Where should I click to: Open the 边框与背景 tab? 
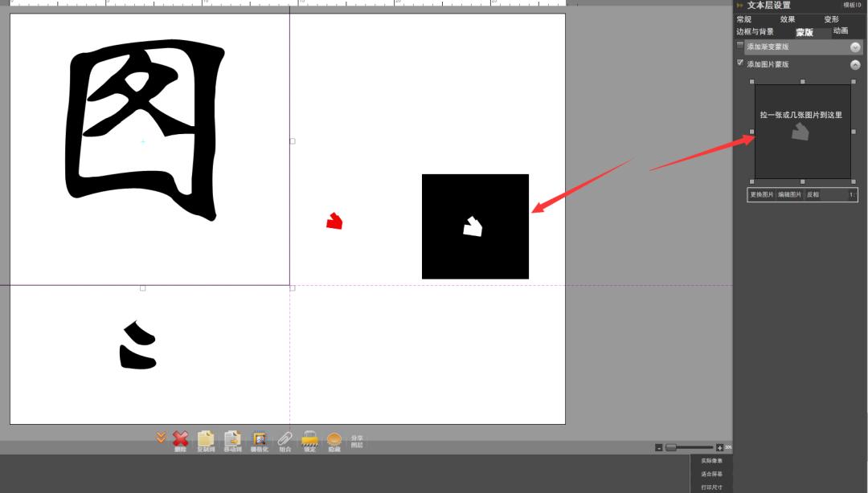755,32
